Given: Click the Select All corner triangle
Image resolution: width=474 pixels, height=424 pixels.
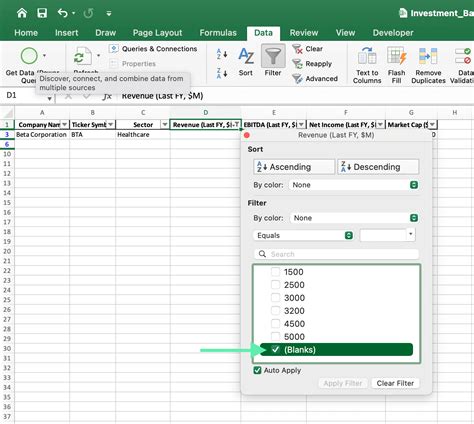Looking at the screenshot, I should click(7, 113).
